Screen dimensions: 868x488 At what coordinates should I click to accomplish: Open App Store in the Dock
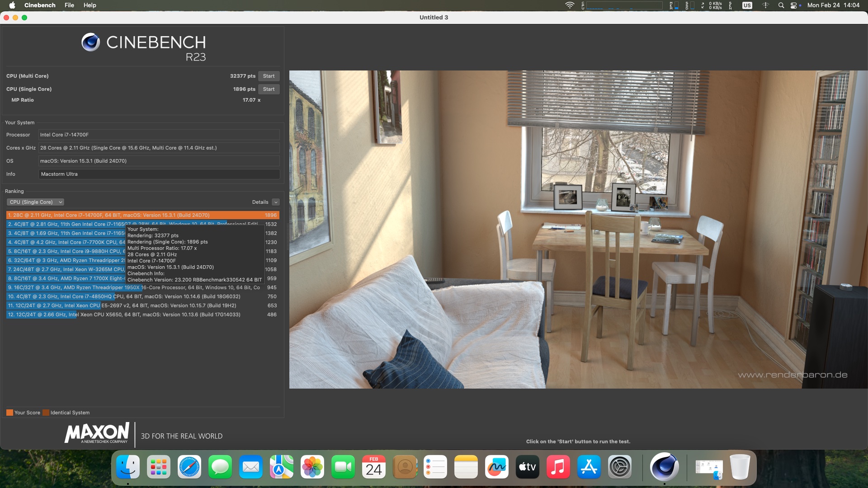[589, 467]
